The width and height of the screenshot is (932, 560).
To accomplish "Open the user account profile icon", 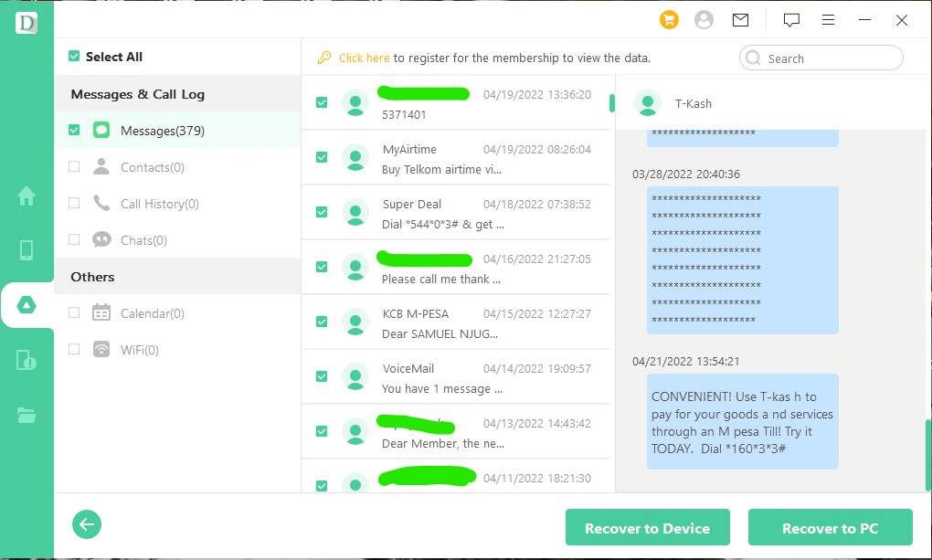I will click(704, 20).
